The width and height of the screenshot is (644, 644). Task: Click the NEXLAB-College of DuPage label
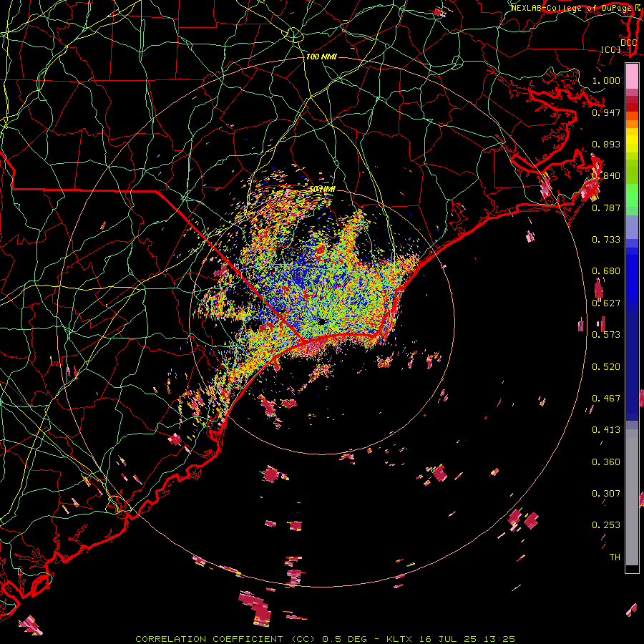[571, 8]
